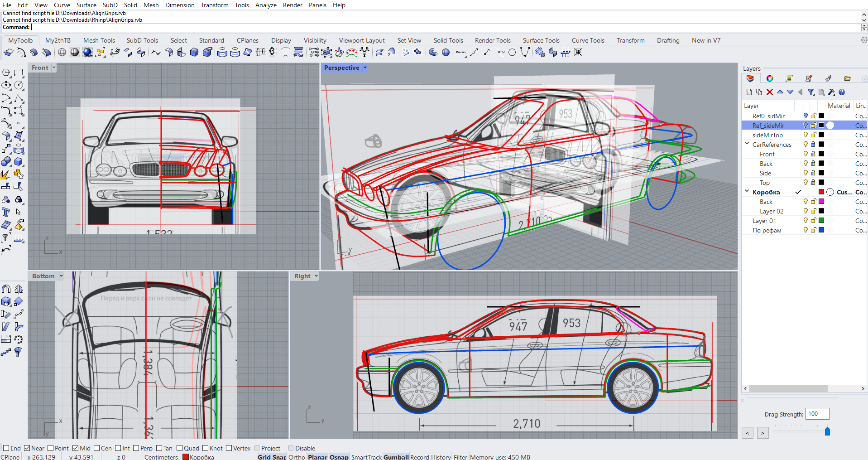Collapse the CarReferences layer group
The height and width of the screenshot is (460, 868).
coord(747,144)
